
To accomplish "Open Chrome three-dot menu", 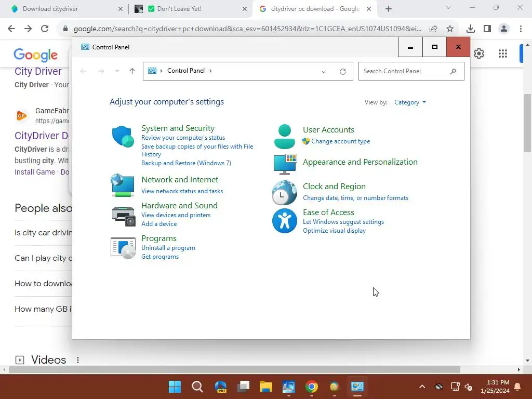I will click(521, 29).
